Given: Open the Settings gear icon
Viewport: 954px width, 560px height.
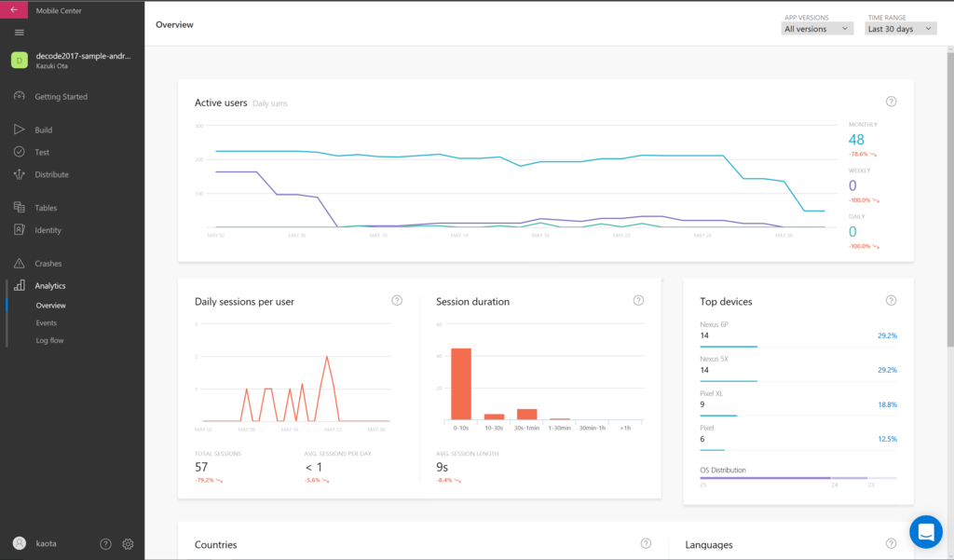Looking at the screenshot, I should (129, 544).
